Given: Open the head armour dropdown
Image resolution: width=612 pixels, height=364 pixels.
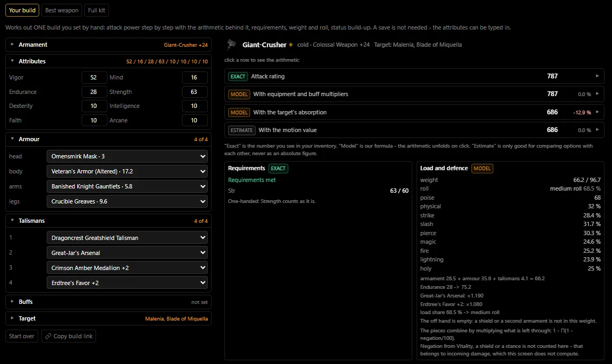Looking at the screenshot, I should tap(127, 156).
